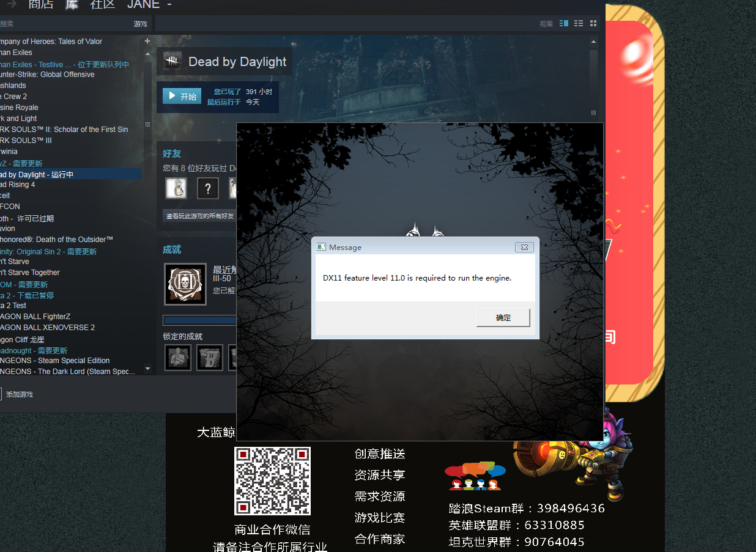This screenshot has height=552, width=756.
Task: Click the 开始 play button
Action: tap(182, 96)
